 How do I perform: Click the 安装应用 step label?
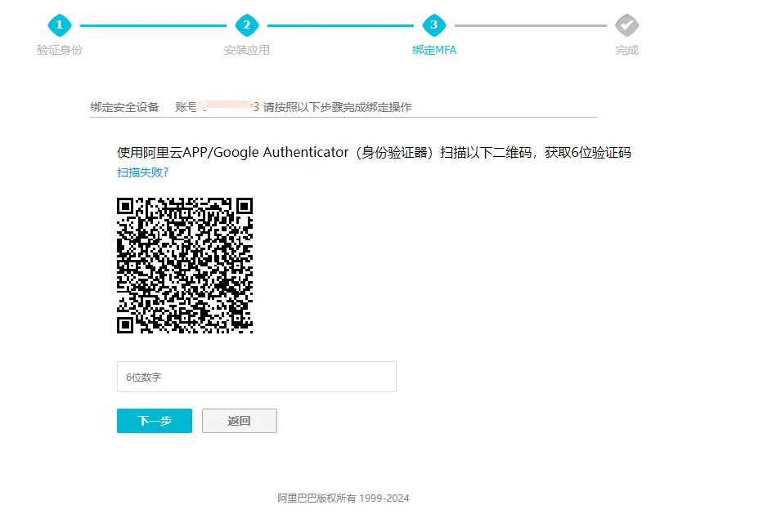[246, 50]
